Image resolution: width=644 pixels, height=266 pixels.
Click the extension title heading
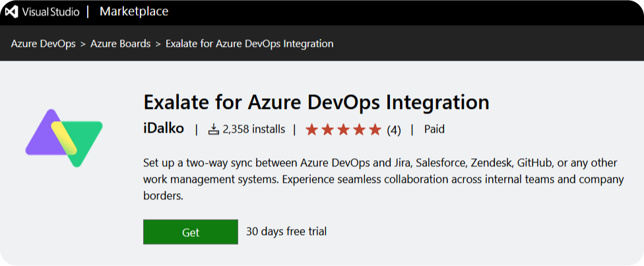click(x=316, y=102)
